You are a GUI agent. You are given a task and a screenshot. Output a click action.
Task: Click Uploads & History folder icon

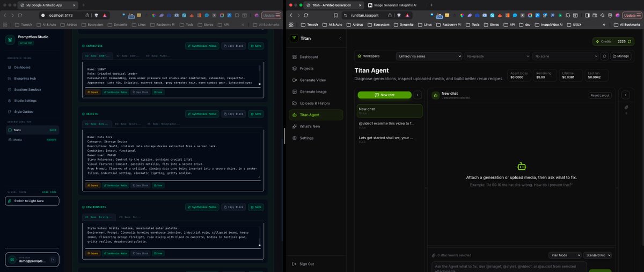point(295,103)
